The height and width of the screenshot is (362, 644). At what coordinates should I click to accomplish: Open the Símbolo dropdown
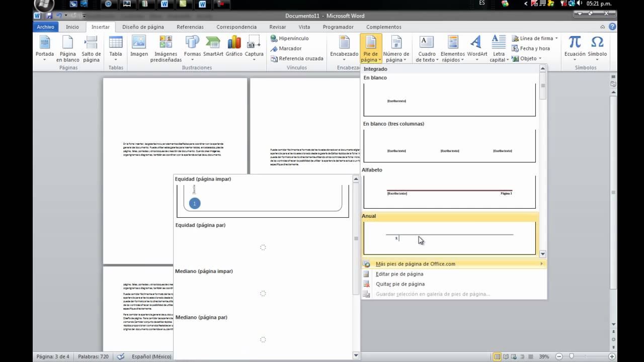[597, 49]
